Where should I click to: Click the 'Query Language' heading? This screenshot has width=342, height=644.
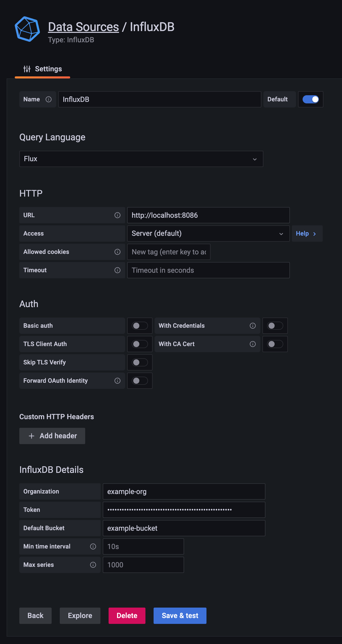pos(52,137)
